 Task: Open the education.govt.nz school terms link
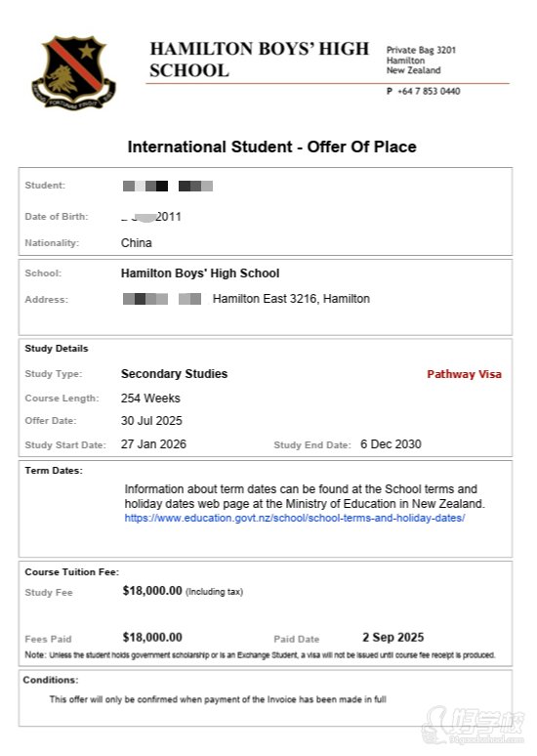(x=295, y=519)
